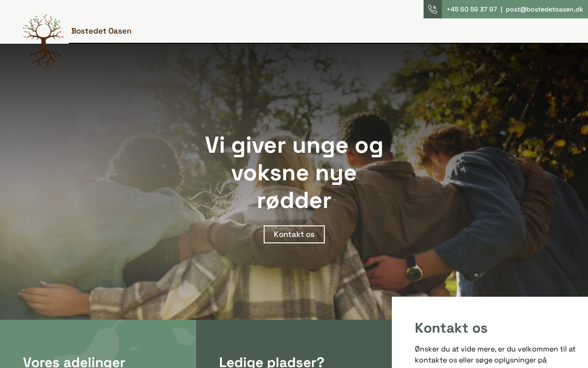Click the map graphic in the green card
Image resolution: width=588 pixels, height=368 pixels.
(x=138, y=344)
